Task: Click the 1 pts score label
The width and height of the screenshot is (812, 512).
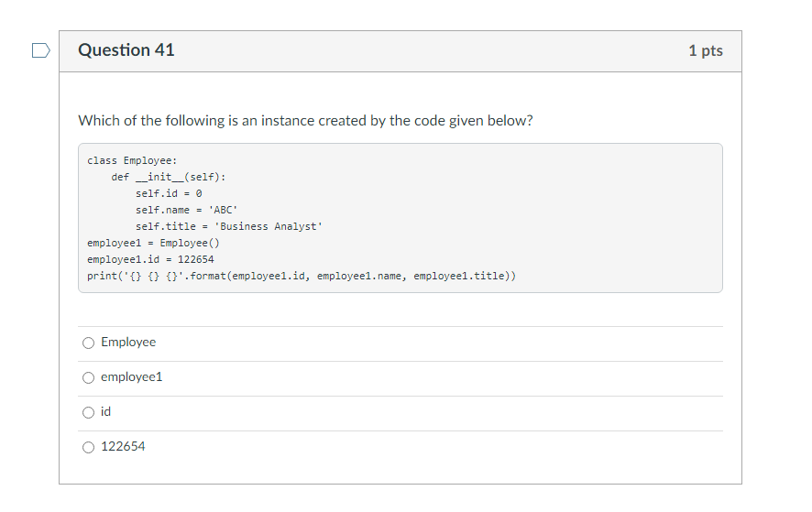Action: click(x=705, y=50)
